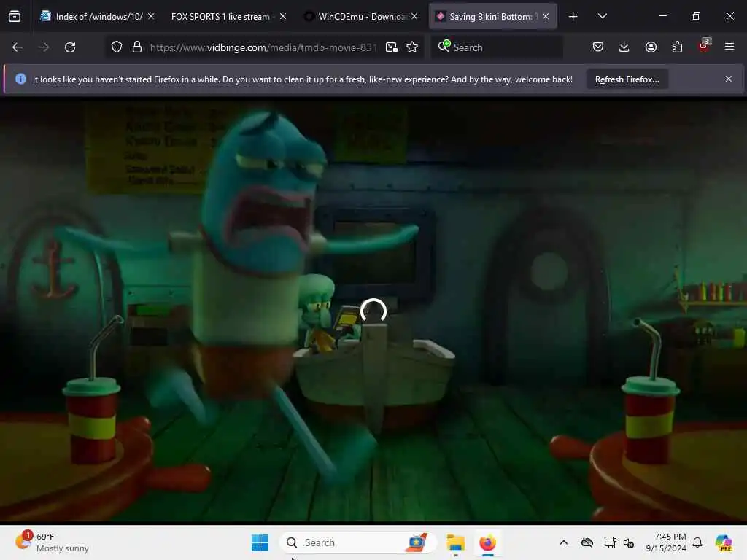
Task: Focus the Firefox Search box
Action: pyautogui.click(x=497, y=47)
